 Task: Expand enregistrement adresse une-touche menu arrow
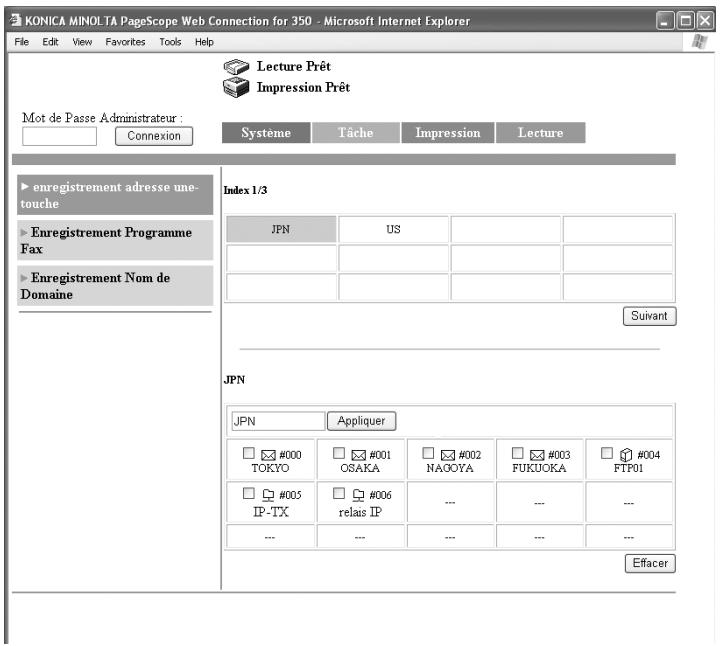click(x=25, y=187)
